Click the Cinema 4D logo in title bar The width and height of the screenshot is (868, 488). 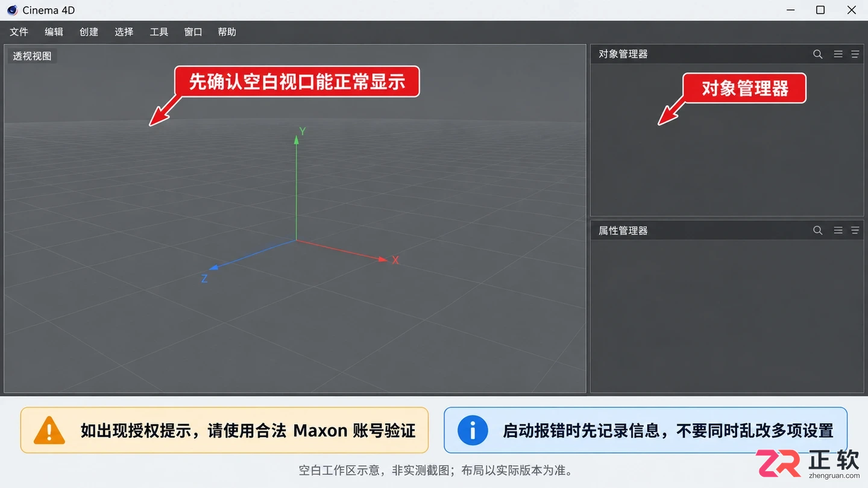12,10
